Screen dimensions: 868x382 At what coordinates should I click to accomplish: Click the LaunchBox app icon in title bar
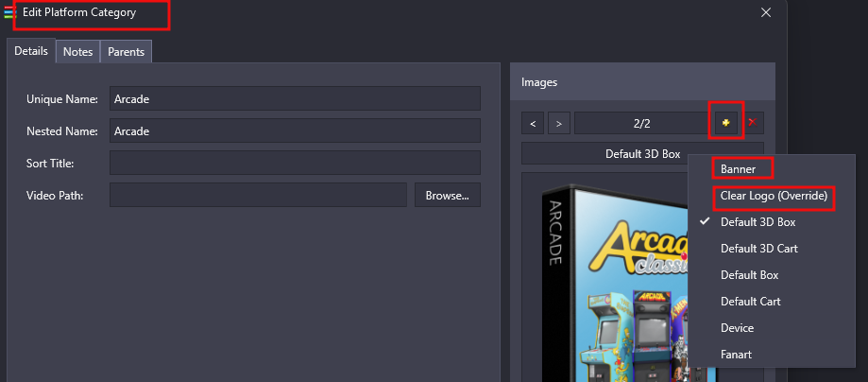coord(10,12)
